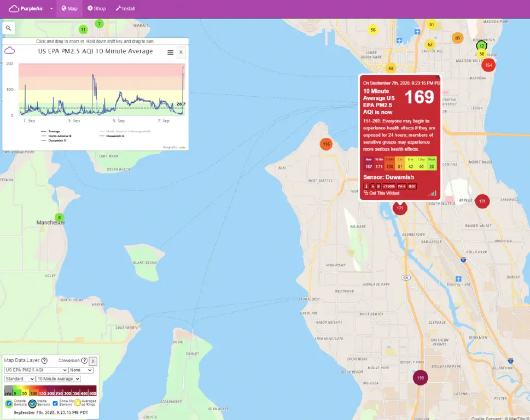
Task: Select the ringed sensor marker showing 12
Action: pyautogui.click(x=482, y=45)
